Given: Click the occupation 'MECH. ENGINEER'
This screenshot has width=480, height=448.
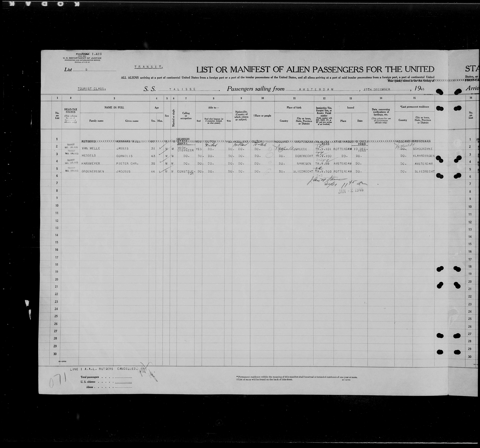Looking at the screenshot, I should coord(186,149).
